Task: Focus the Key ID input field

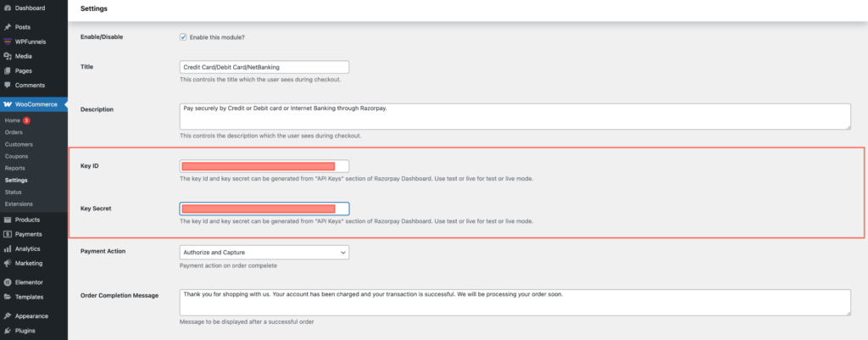Action: 264,166
